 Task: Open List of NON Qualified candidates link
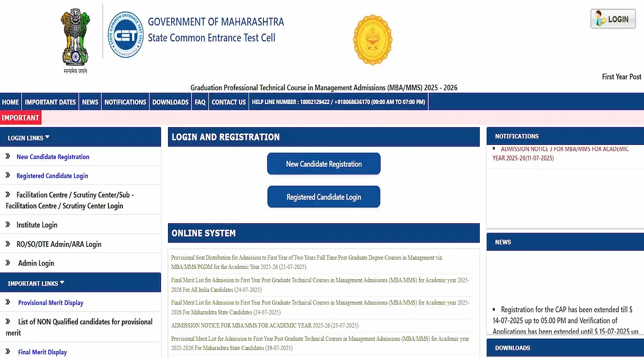point(79,327)
